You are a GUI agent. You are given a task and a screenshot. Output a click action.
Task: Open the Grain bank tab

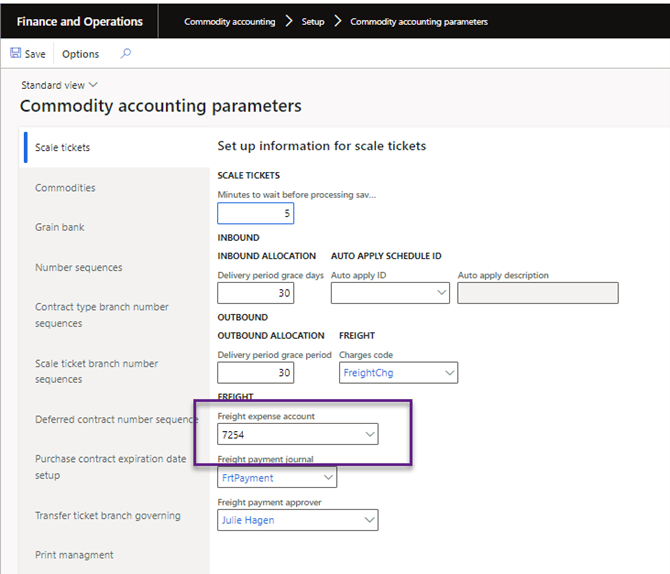click(60, 227)
